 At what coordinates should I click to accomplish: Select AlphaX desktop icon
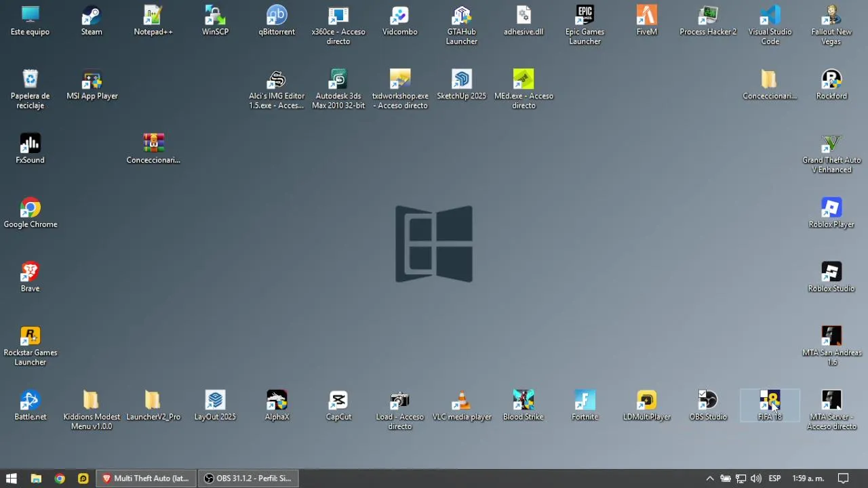[x=277, y=406]
